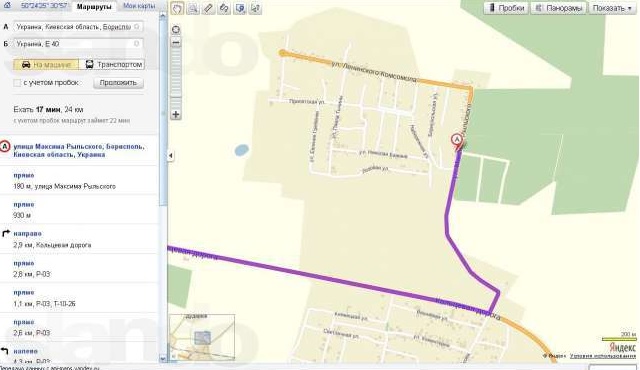
Task: Switch to 'Транспортом' travel mode
Action: point(112,64)
